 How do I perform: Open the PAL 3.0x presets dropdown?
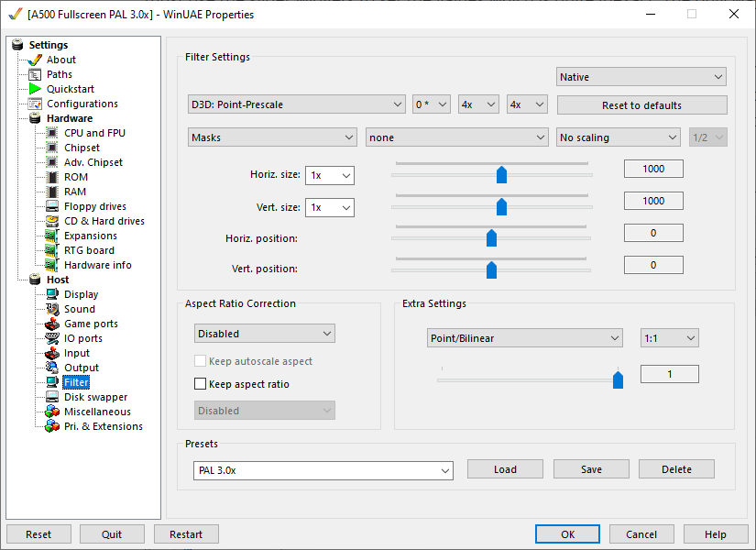coord(323,470)
